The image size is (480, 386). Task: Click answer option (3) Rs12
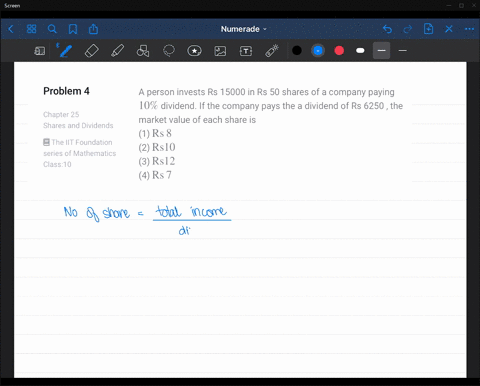157,161
